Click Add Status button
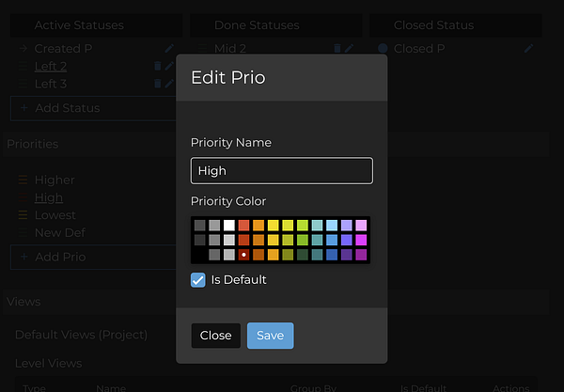Viewport: 564px width, 392px height. (x=67, y=108)
